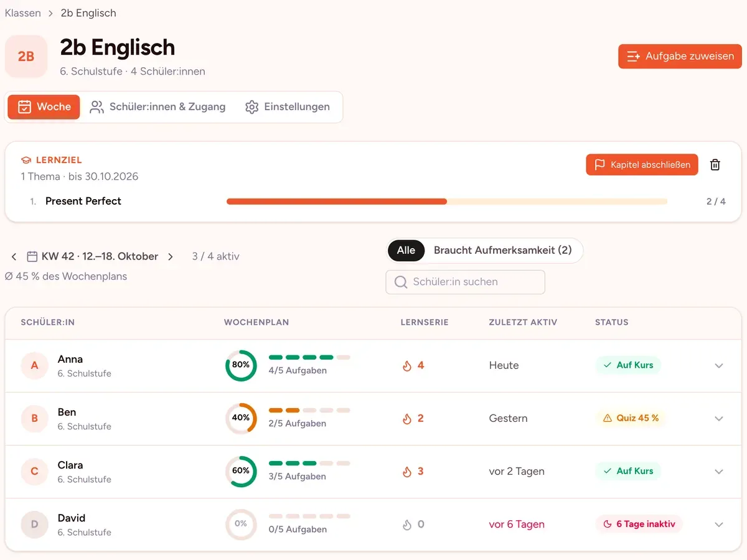This screenshot has width=747, height=560.
Task: Expand Anna's row with chevron
Action: (x=719, y=366)
